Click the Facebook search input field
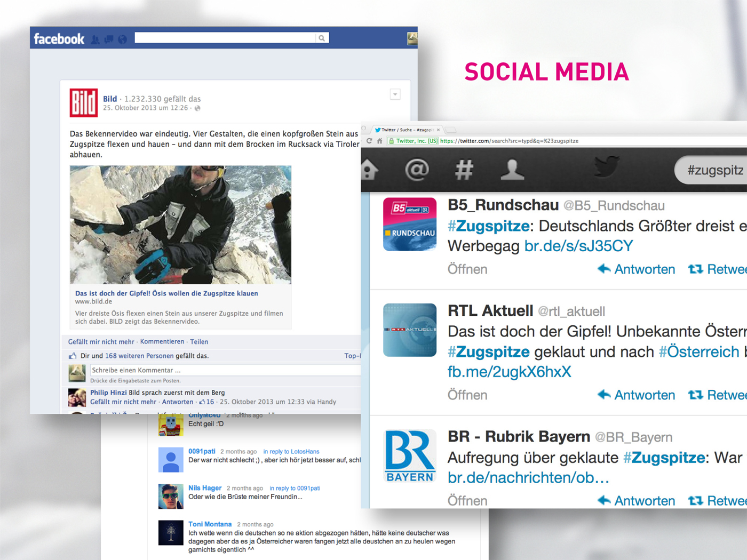 pyautogui.click(x=225, y=38)
